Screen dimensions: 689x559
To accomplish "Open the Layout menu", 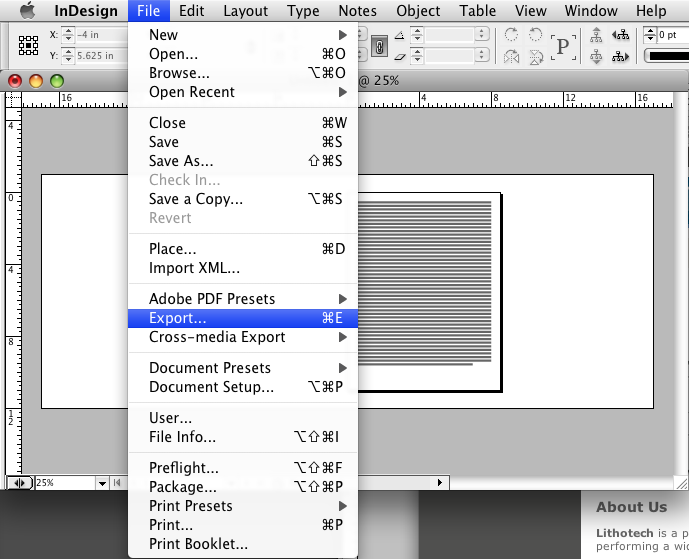I will 246,11.
